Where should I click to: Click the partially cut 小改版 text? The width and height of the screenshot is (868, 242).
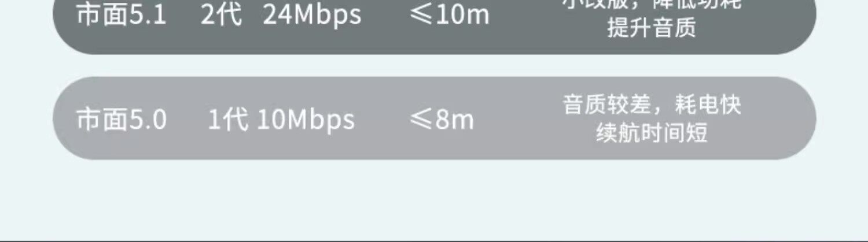[x=595, y=3]
